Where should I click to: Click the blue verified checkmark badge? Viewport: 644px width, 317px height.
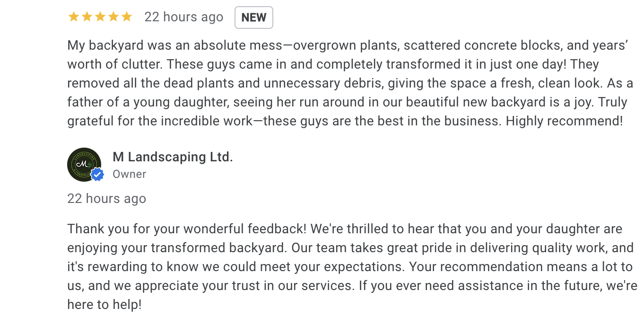[97, 175]
